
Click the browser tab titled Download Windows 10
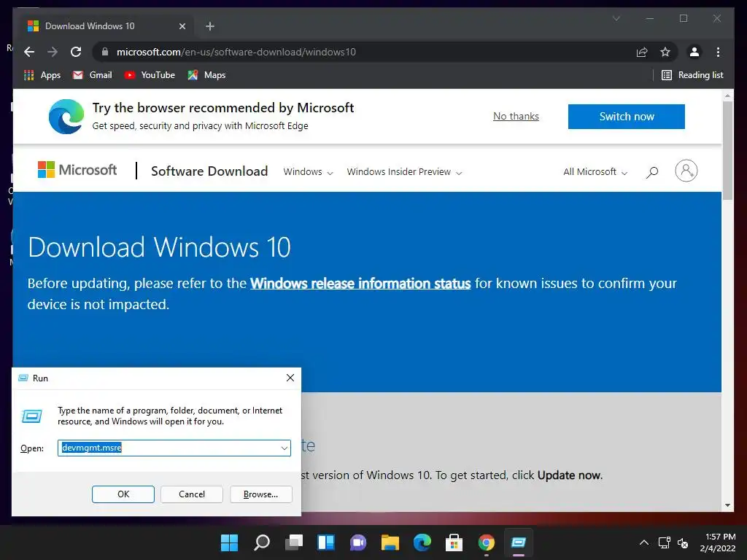[x=106, y=26]
